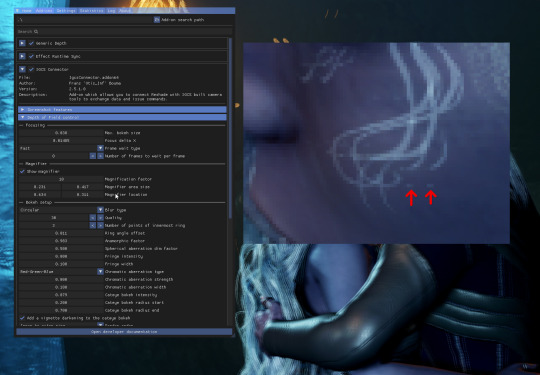Switch to the Settings tab
The height and width of the screenshot is (375, 540).
[66, 11]
